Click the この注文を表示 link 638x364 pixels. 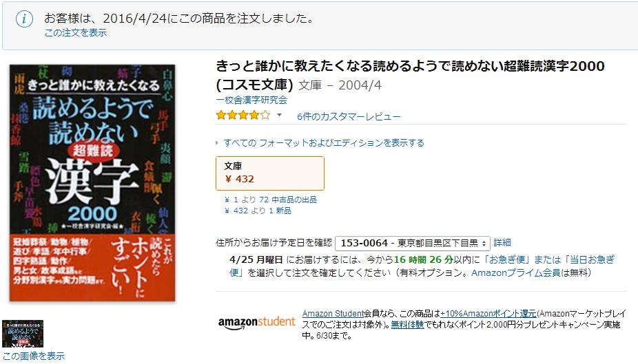76,33
